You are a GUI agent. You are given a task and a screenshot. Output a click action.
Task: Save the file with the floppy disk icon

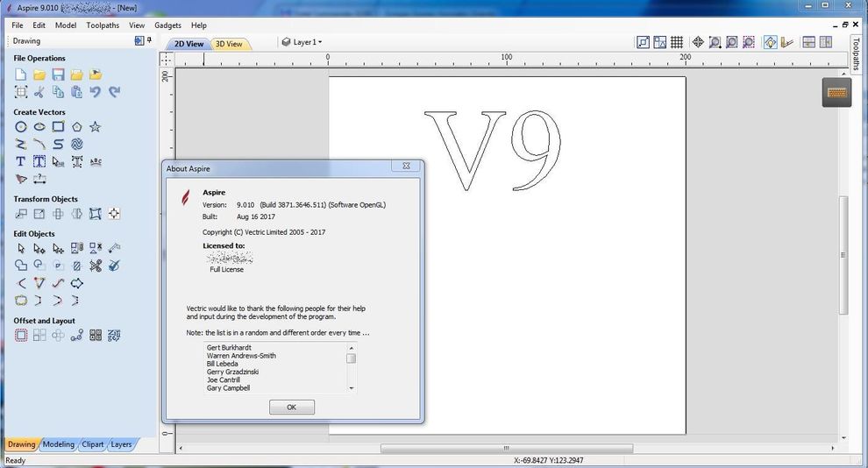coord(58,74)
